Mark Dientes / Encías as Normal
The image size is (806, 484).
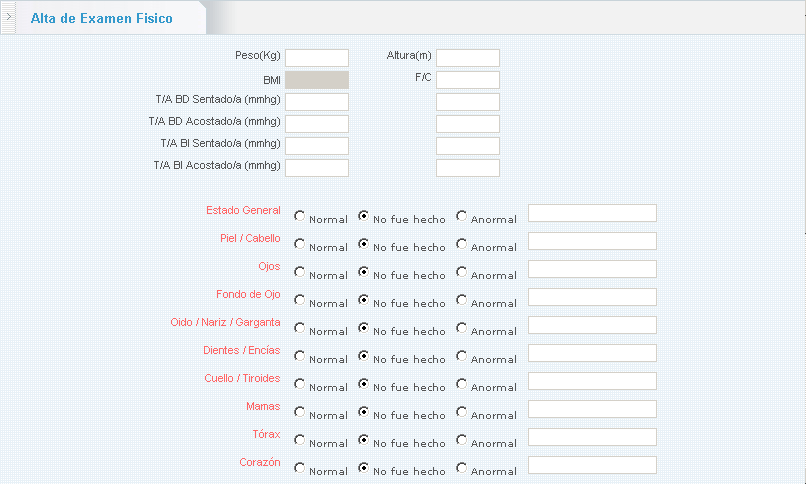300,355
